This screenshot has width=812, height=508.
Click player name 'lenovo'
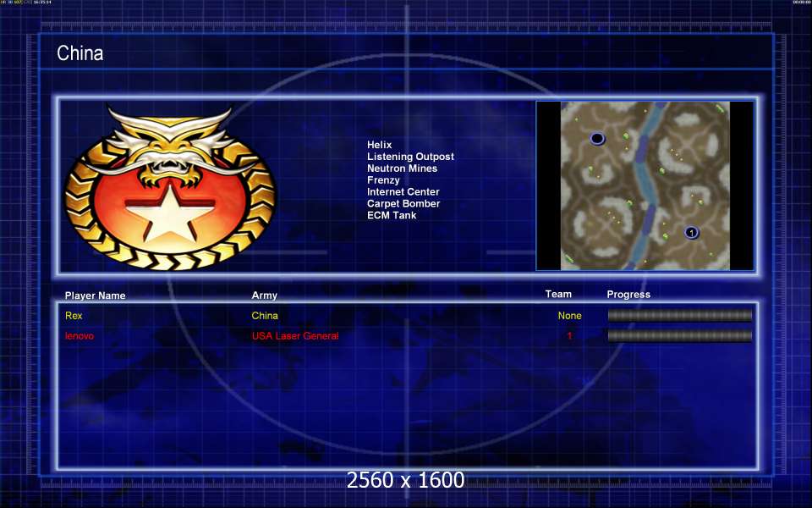80,336
